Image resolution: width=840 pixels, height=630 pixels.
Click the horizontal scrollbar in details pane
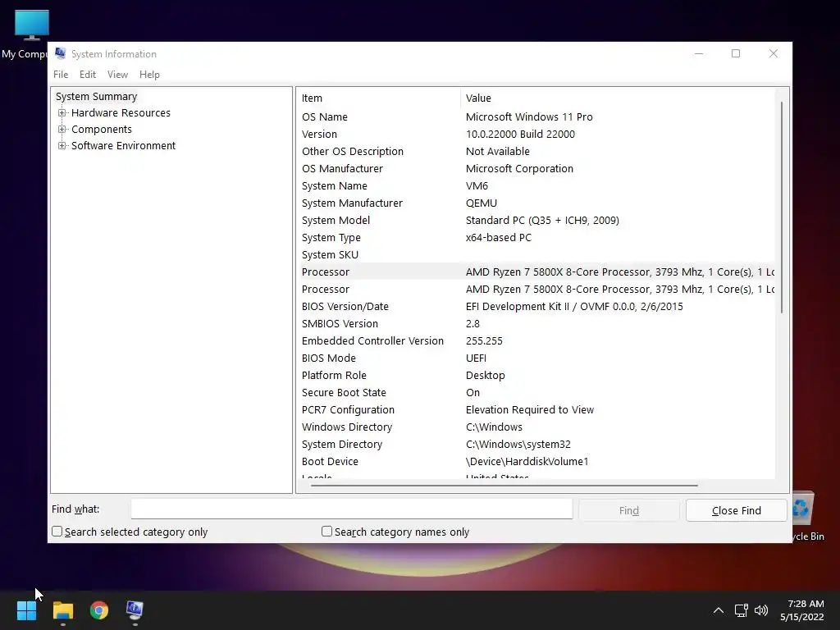[x=504, y=486]
